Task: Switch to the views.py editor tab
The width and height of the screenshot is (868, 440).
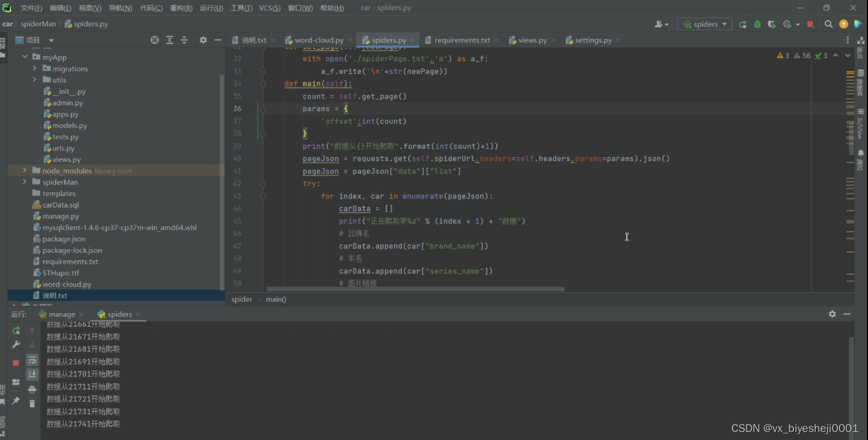Action: (x=532, y=40)
